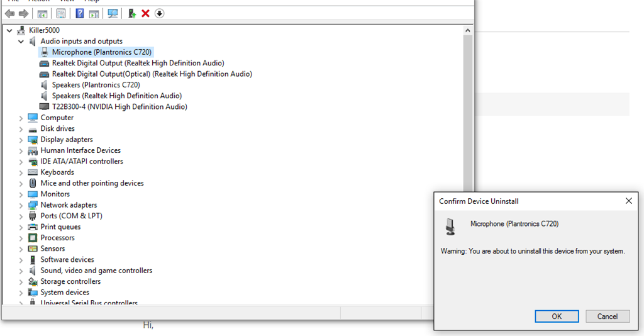Select the 'System devices' label

(x=65, y=293)
